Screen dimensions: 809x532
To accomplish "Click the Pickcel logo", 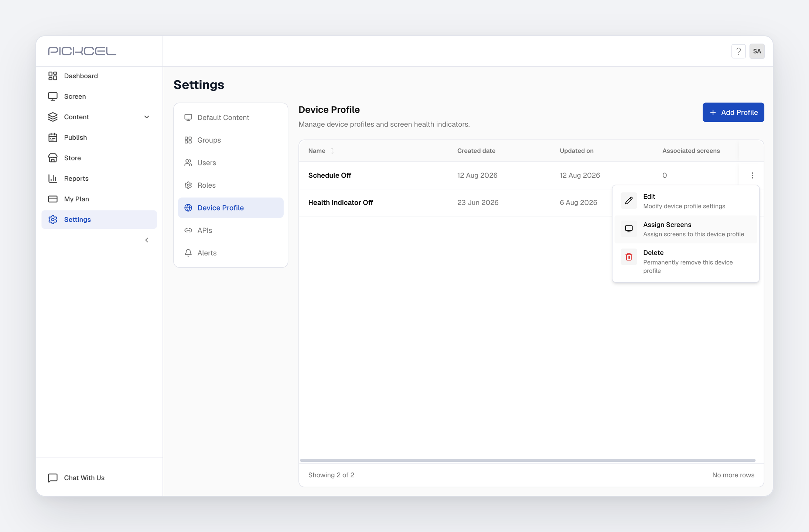I will [82, 51].
